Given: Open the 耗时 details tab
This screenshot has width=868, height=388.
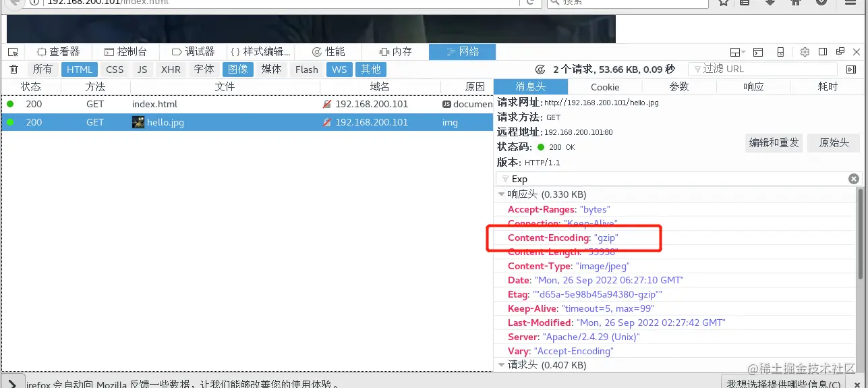Looking at the screenshot, I should pos(828,86).
